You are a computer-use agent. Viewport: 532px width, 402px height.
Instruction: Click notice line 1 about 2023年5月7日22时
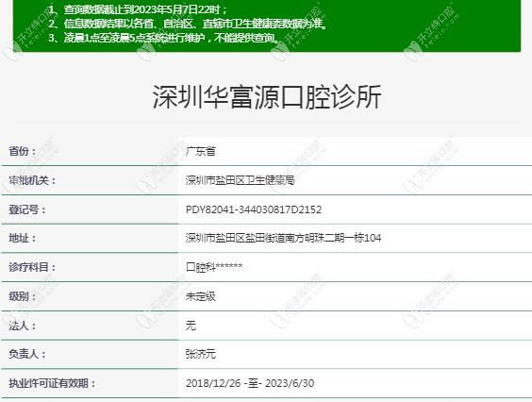tap(138, 9)
